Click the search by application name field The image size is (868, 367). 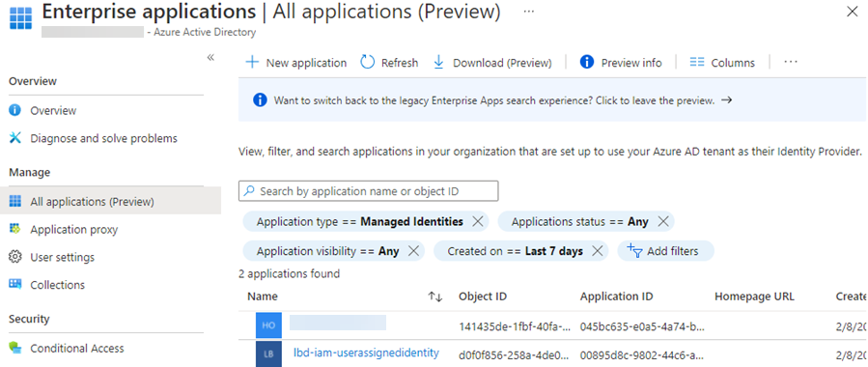pos(369,191)
